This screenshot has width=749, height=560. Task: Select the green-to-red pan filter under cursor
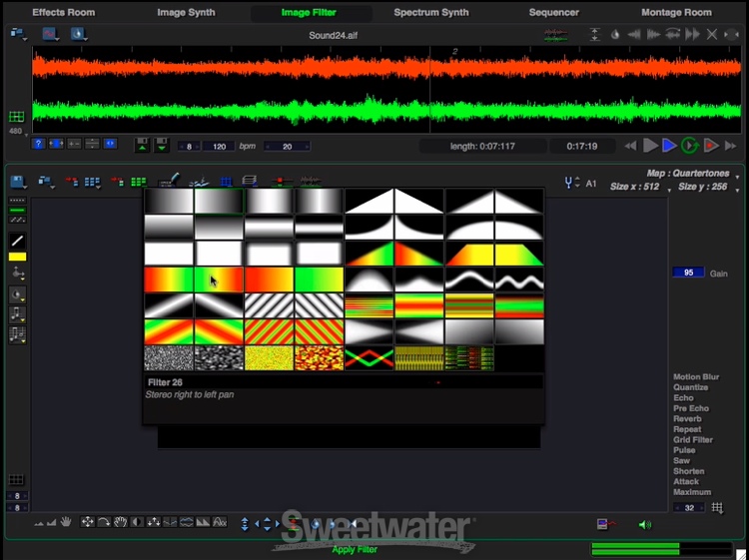(x=219, y=280)
